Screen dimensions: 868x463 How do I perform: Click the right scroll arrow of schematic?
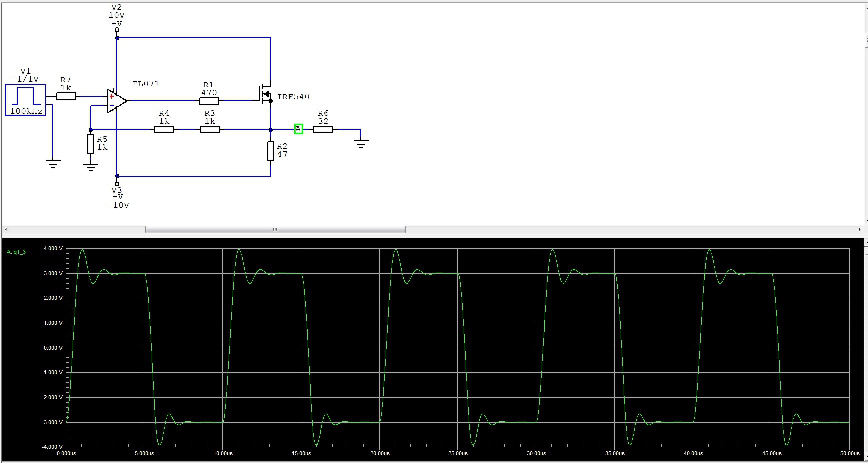pyautogui.click(x=860, y=229)
